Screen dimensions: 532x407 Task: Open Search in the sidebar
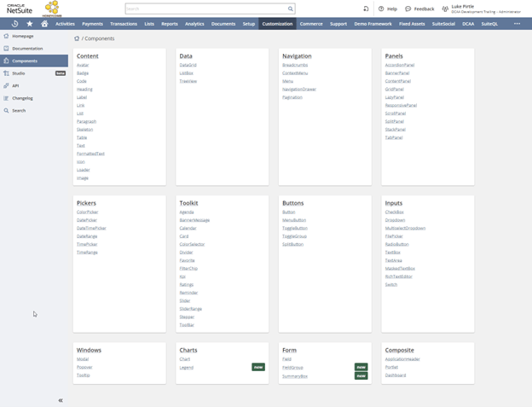click(34, 111)
